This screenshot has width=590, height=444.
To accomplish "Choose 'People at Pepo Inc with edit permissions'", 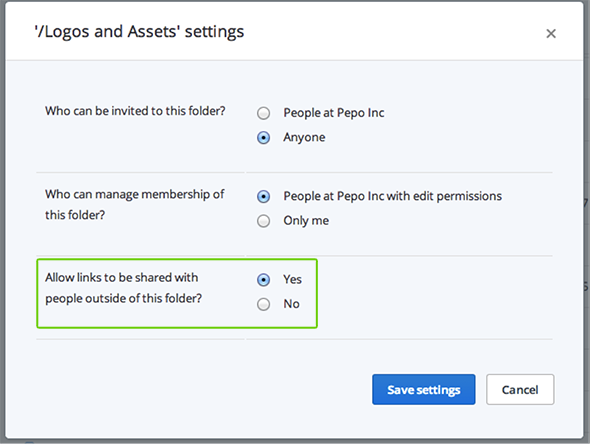I will (263, 196).
